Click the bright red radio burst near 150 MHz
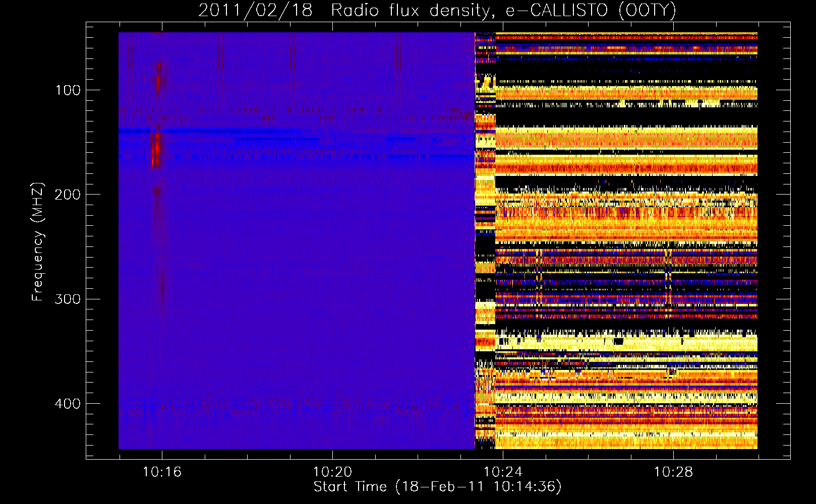This screenshot has width=816, height=504. tap(156, 150)
